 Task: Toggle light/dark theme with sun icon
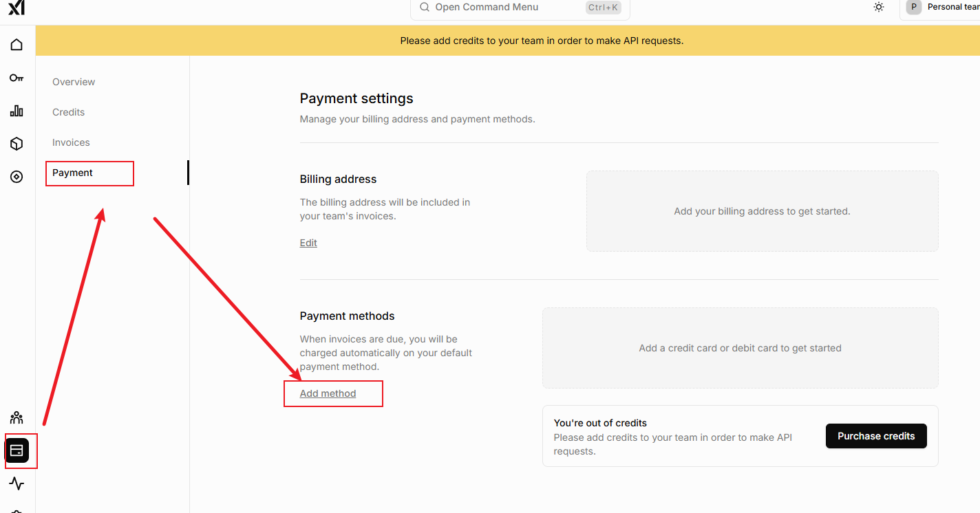point(879,7)
